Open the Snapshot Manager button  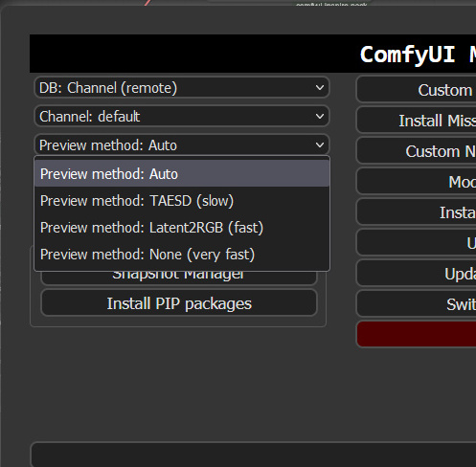[179, 278]
